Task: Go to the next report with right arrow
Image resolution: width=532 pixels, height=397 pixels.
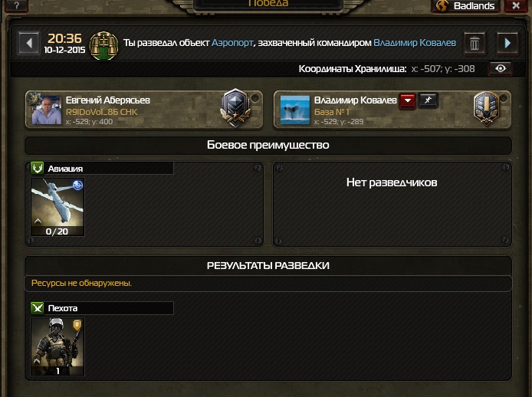Action: (x=507, y=43)
